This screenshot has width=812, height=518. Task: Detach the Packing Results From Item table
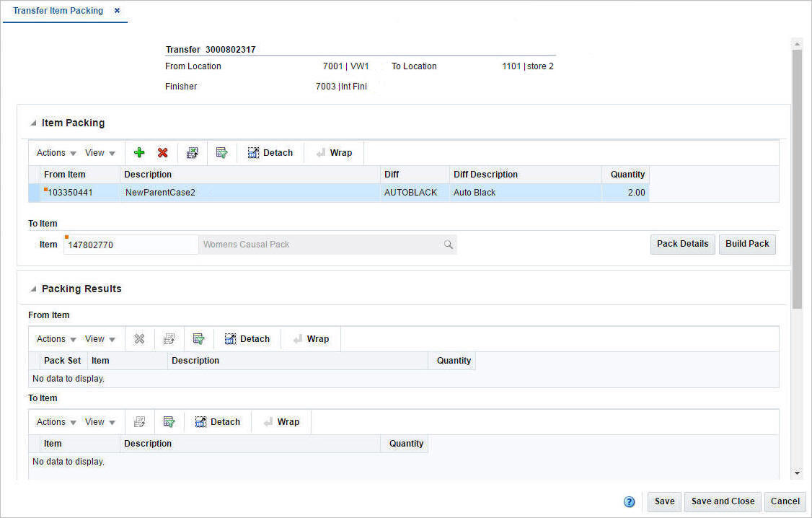[247, 339]
